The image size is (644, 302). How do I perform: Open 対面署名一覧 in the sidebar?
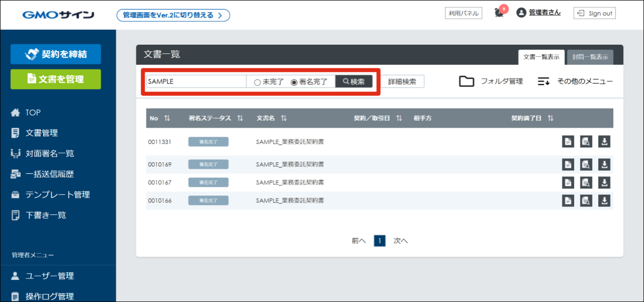[50, 153]
